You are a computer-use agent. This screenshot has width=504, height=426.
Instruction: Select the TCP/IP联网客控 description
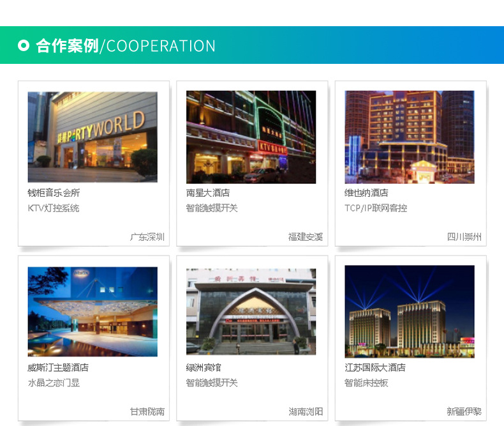(x=376, y=208)
